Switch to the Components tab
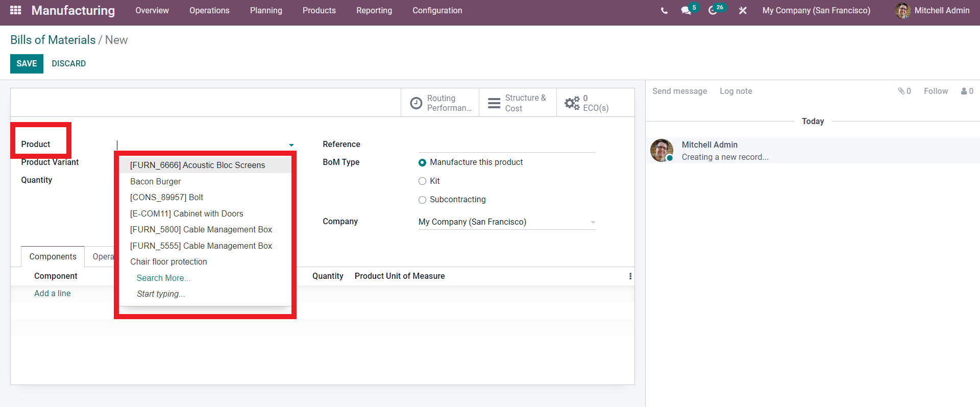The width and height of the screenshot is (980, 407). click(53, 256)
